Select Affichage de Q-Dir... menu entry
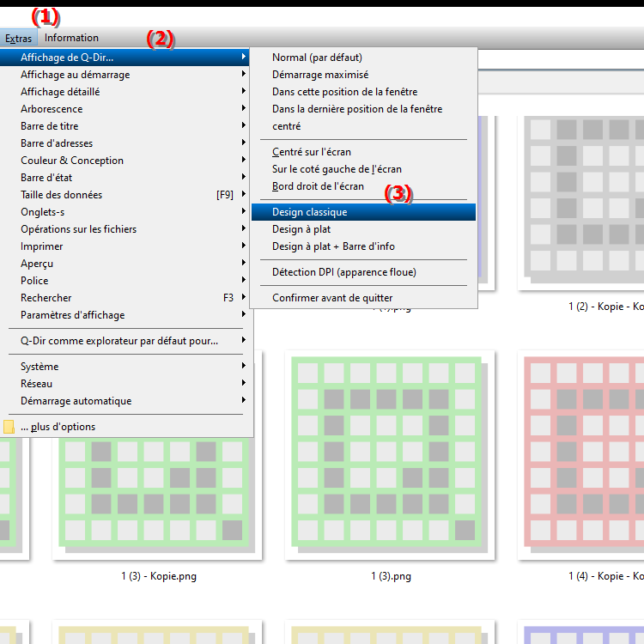This screenshot has height=644, width=644. tap(125, 58)
